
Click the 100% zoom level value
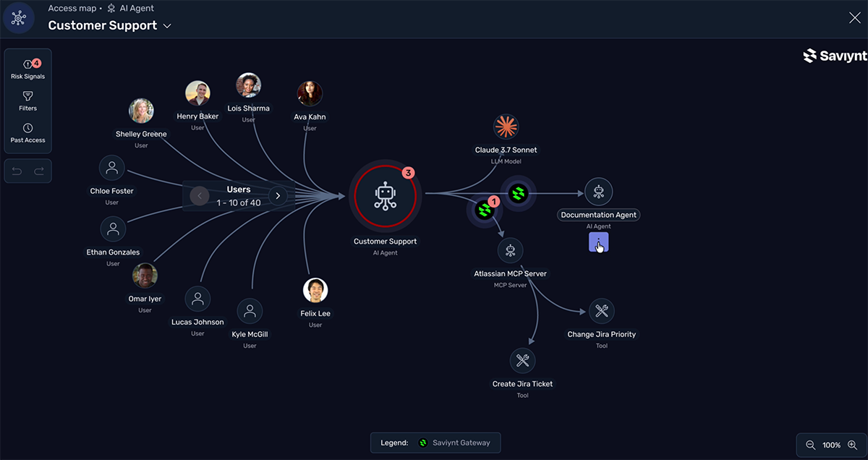coord(831,446)
